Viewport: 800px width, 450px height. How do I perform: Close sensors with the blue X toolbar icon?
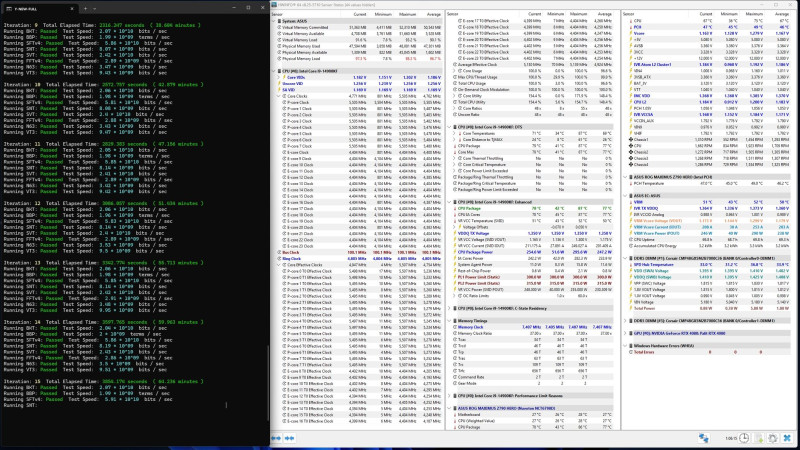click(x=787, y=438)
